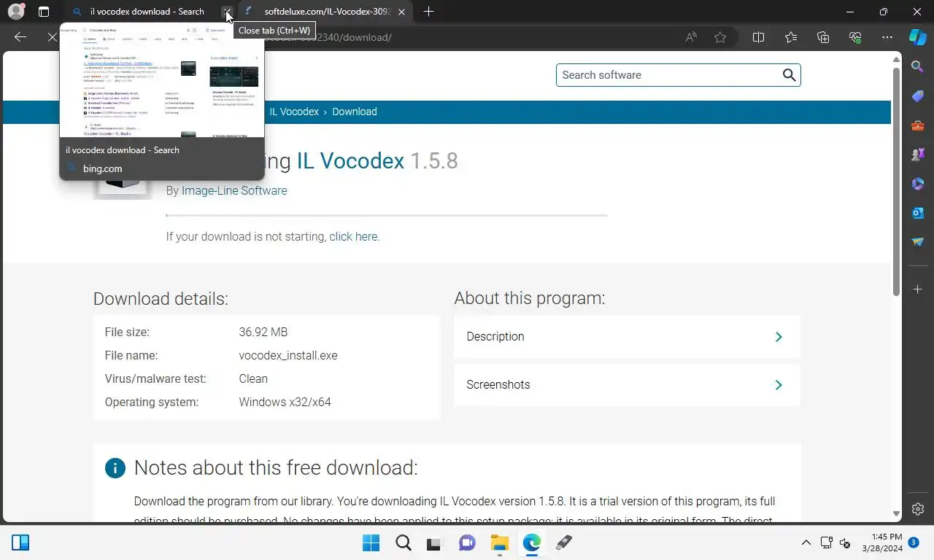Image resolution: width=934 pixels, height=560 pixels.
Task: Open the Favorites list
Action: tap(791, 37)
